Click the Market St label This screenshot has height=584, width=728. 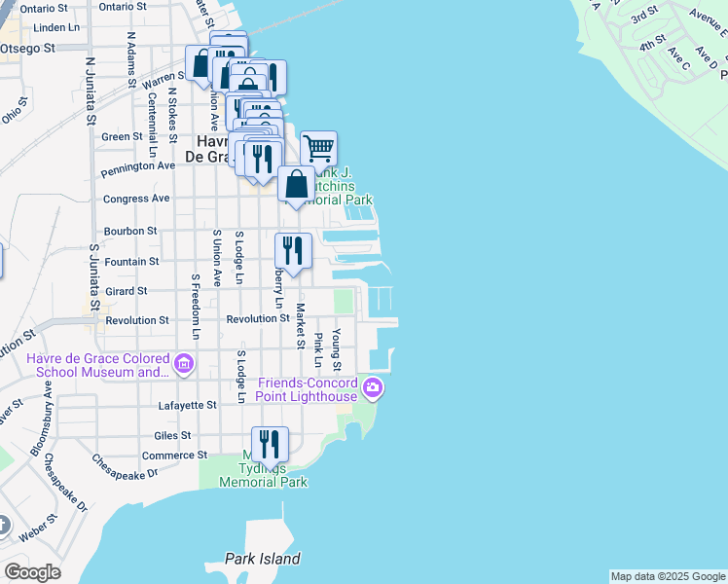pyautogui.click(x=301, y=326)
